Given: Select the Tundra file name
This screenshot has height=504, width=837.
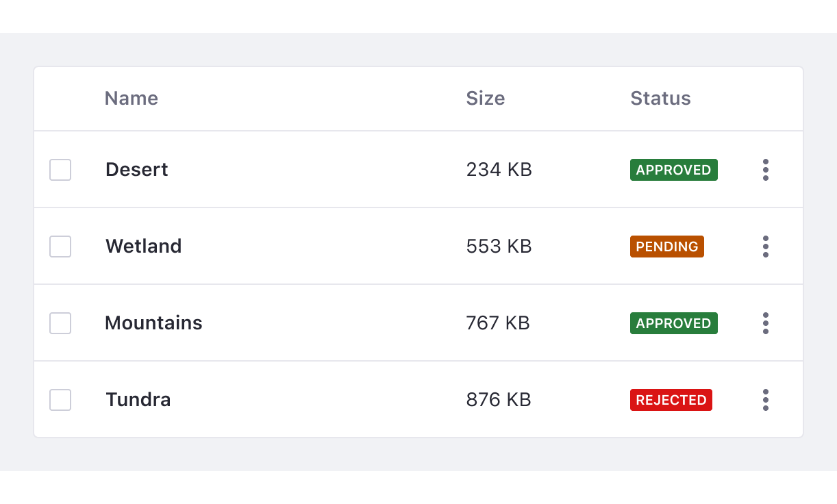Looking at the screenshot, I should [x=138, y=400].
